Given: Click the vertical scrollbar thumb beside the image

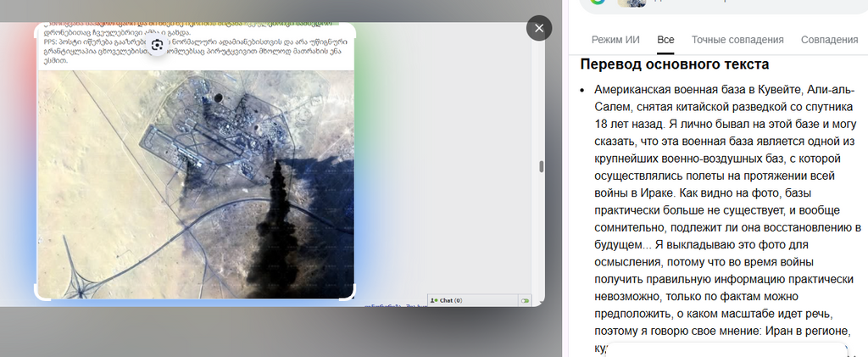Looking at the screenshot, I should tap(542, 166).
